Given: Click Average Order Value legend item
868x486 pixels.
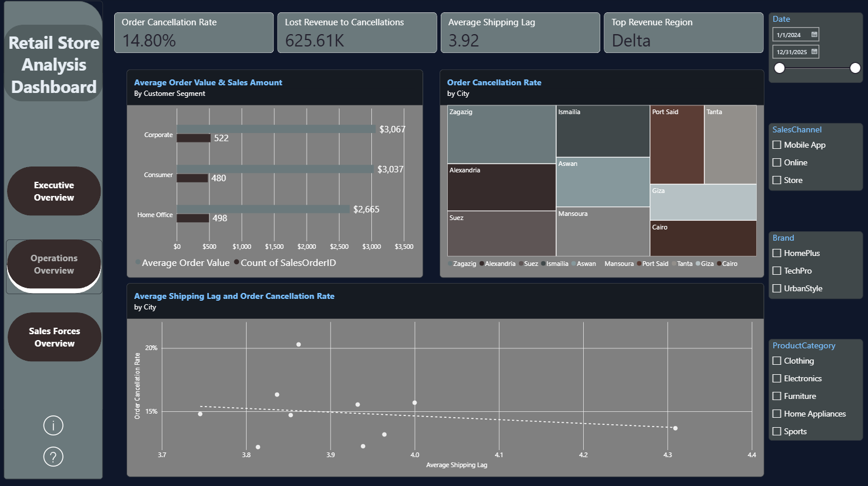Looking at the screenshot, I should coord(182,262).
